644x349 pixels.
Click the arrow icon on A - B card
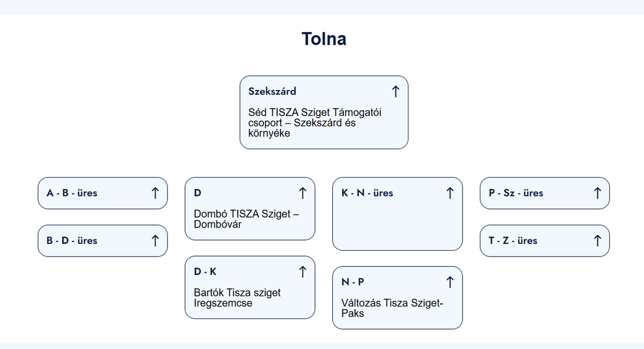[x=155, y=193]
